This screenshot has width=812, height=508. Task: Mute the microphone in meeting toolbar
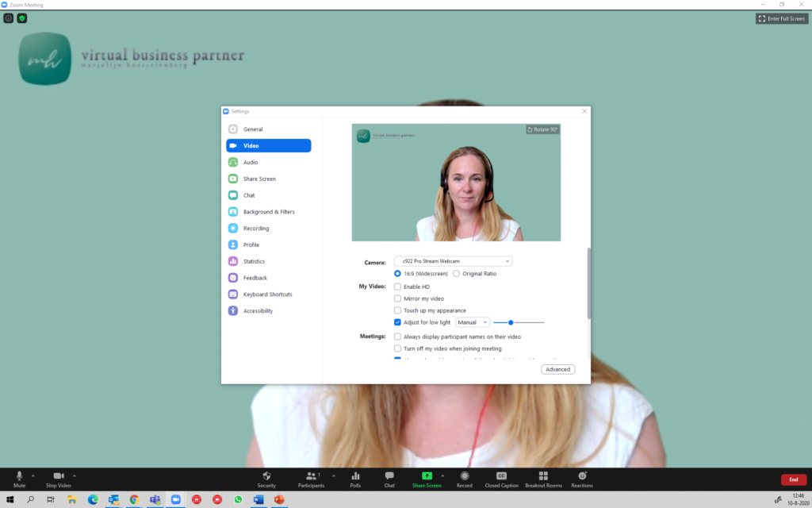(19, 476)
